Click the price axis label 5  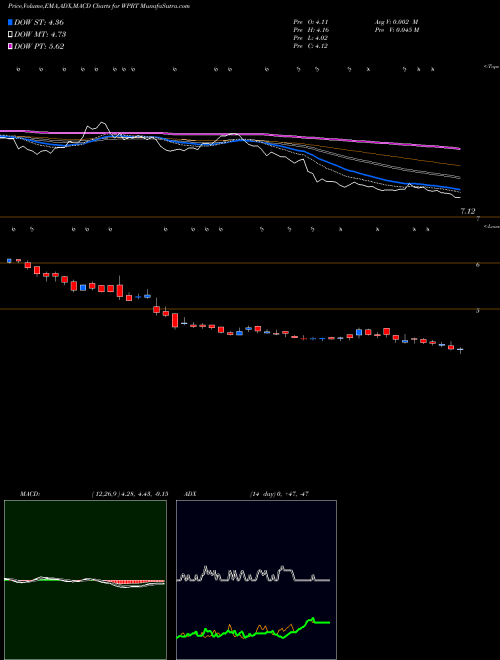[x=478, y=311]
